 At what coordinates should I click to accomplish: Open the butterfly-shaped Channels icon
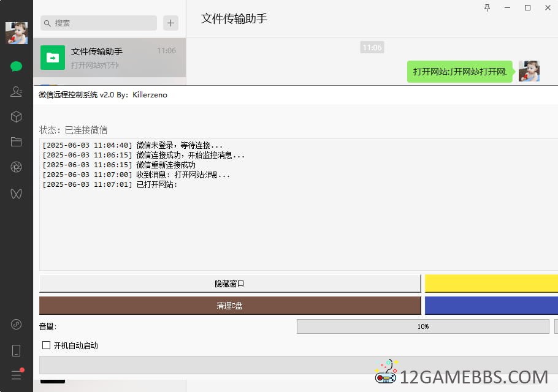(x=16, y=194)
